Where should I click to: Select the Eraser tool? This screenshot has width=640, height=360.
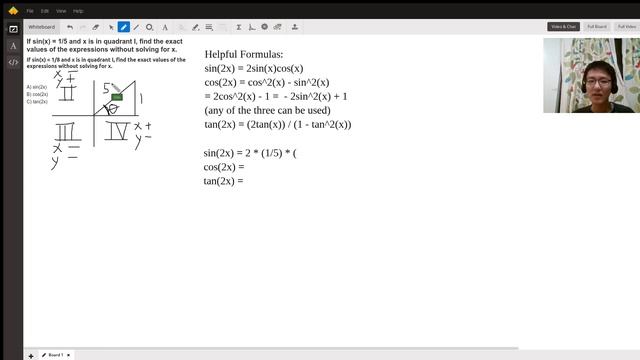(x=96, y=27)
